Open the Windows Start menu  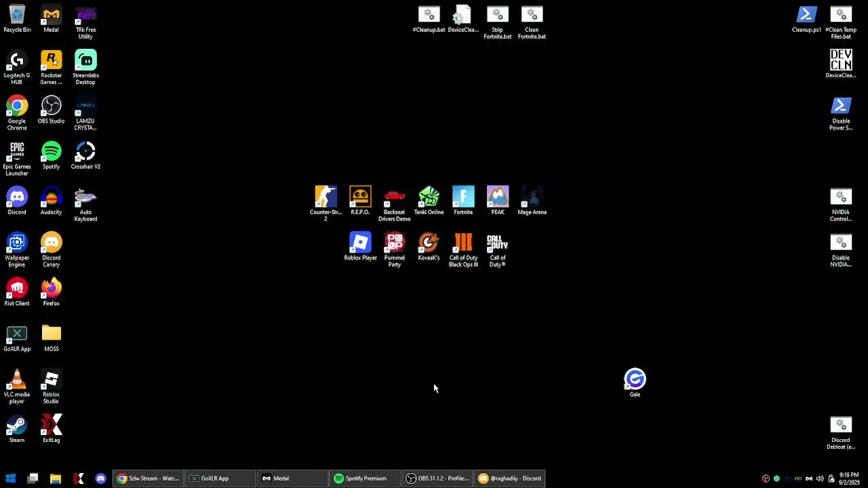10,479
